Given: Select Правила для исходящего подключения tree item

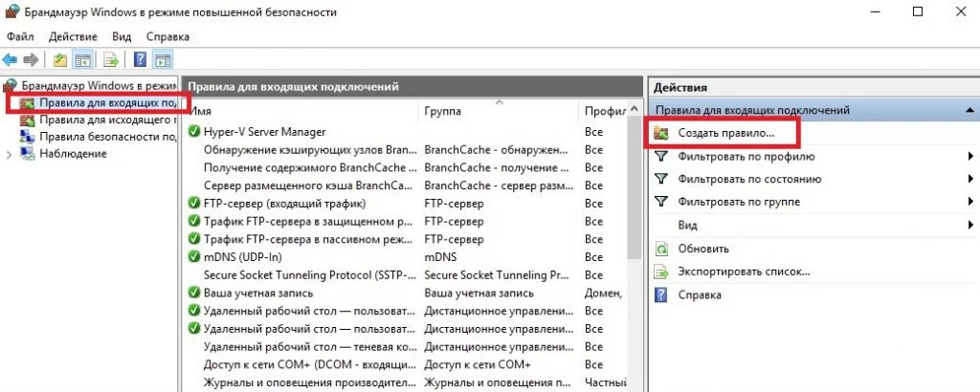Looking at the screenshot, I should coord(106,120).
